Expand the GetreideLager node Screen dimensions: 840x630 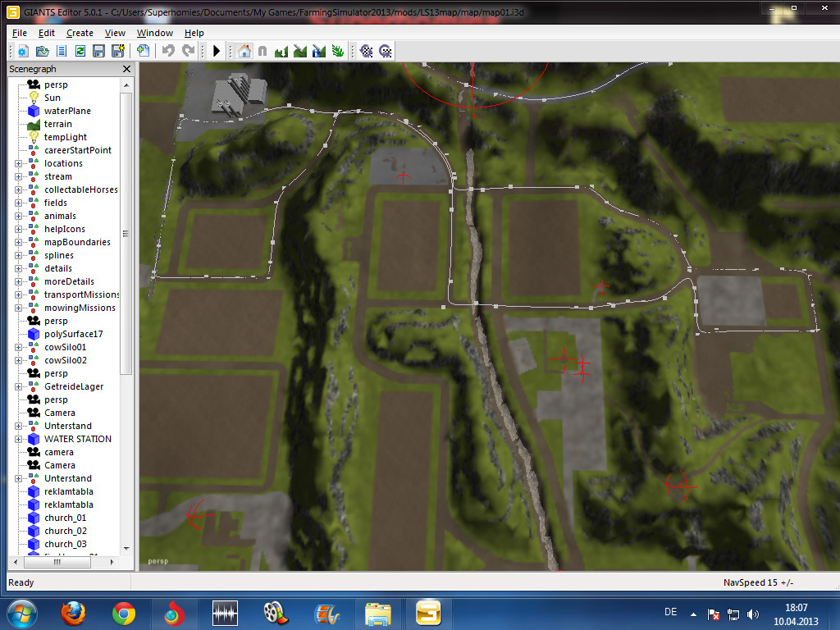pyautogui.click(x=18, y=386)
